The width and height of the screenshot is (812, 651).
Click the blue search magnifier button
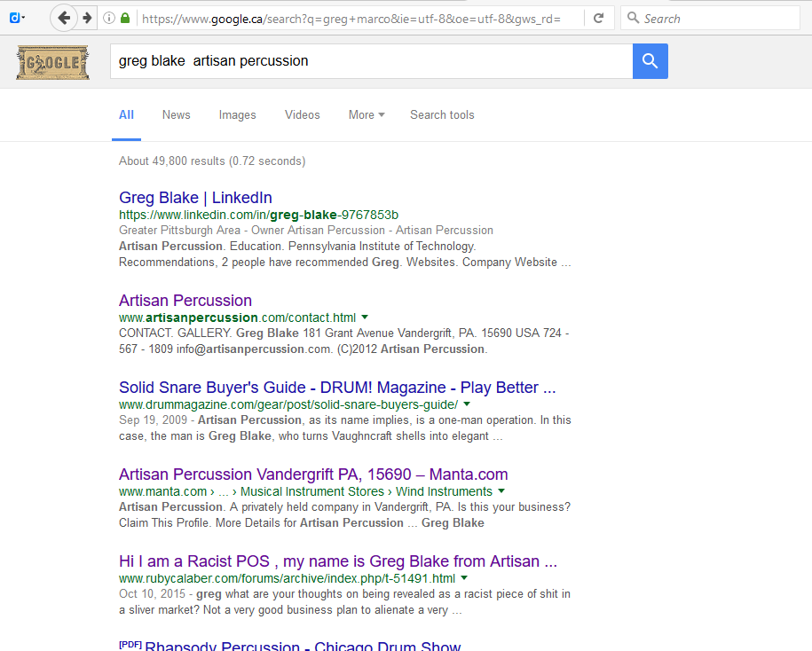(x=650, y=61)
